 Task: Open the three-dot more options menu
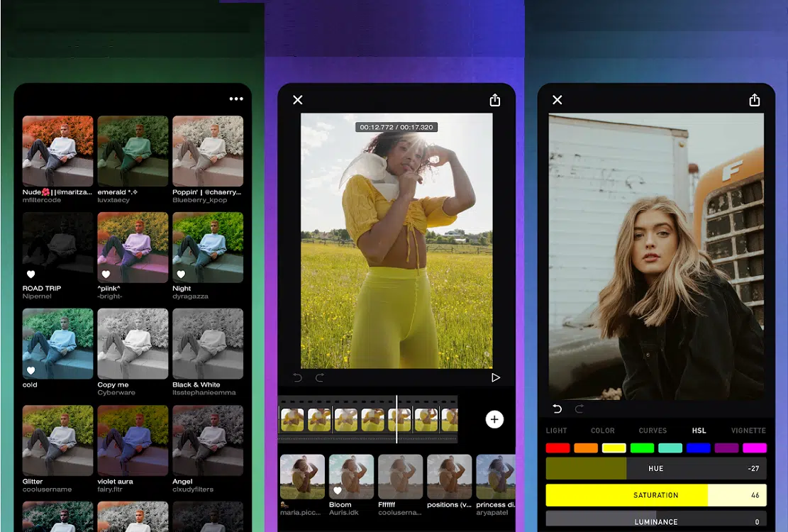point(236,99)
